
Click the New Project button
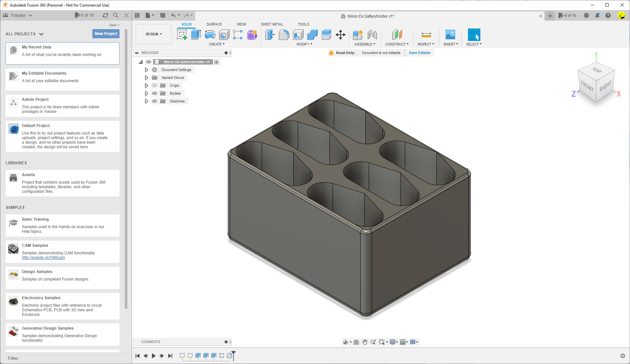(106, 34)
